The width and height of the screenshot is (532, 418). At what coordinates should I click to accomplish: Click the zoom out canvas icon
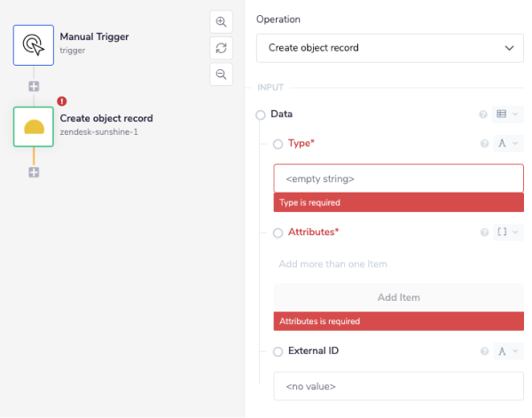pos(221,74)
